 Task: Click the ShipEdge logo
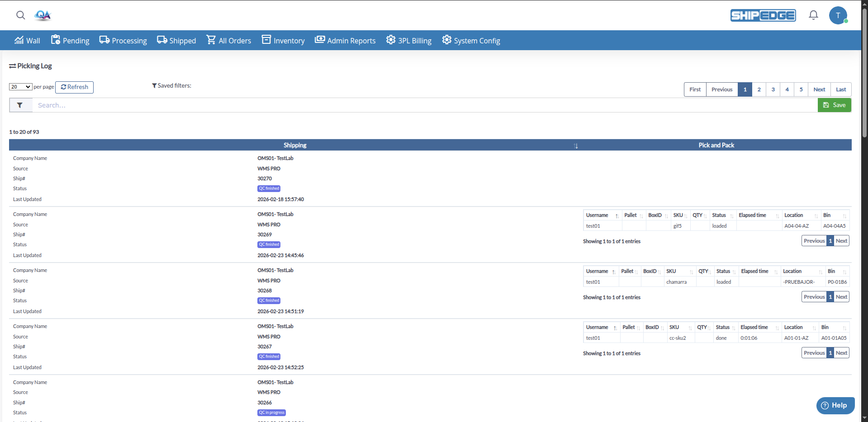pyautogui.click(x=763, y=15)
